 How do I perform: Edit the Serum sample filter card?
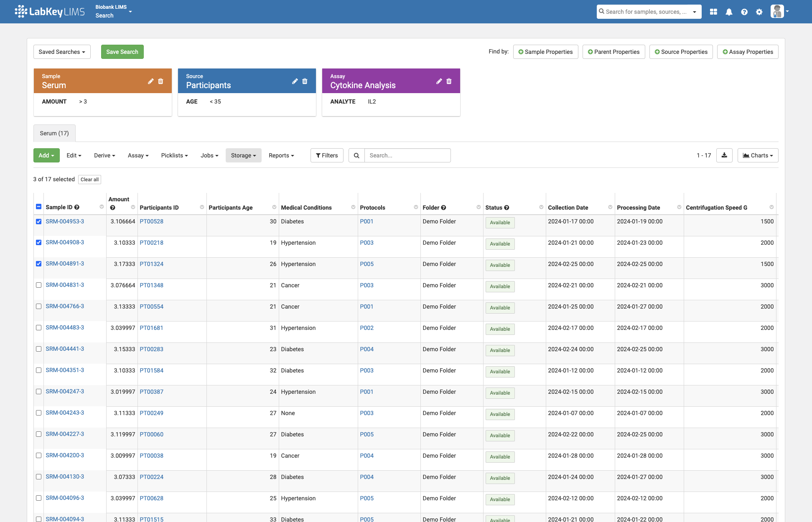point(151,81)
